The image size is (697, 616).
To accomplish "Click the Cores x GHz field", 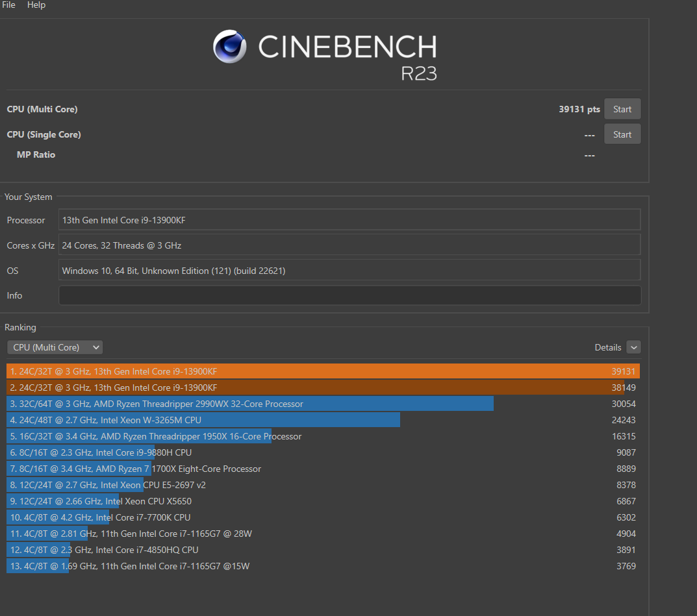I will point(349,245).
